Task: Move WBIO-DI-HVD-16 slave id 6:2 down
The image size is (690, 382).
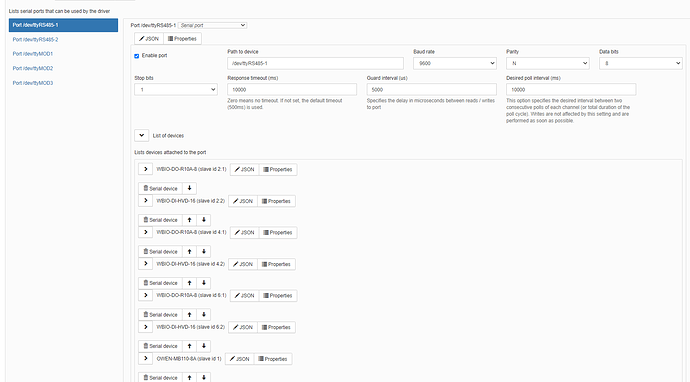Action: tap(203, 346)
